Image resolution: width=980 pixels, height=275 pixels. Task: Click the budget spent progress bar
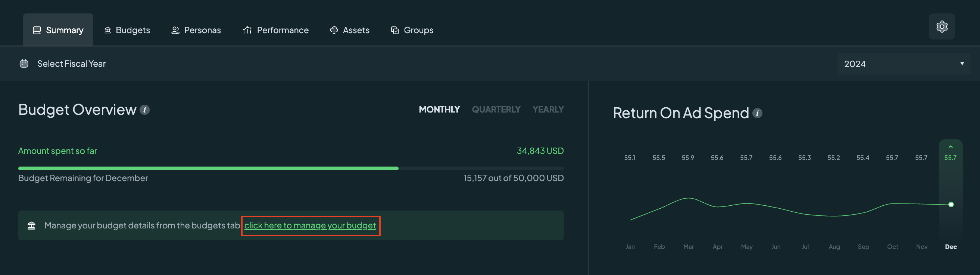click(x=291, y=168)
